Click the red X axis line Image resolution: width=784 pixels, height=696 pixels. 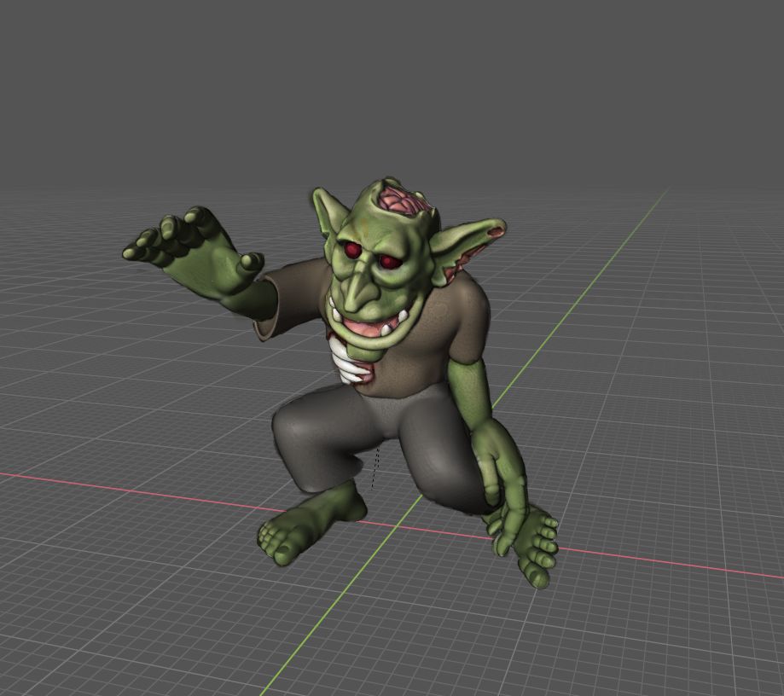[128, 489]
